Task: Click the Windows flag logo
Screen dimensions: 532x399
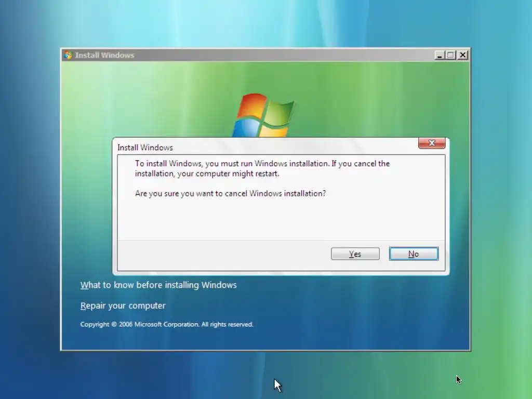Action: click(263, 115)
